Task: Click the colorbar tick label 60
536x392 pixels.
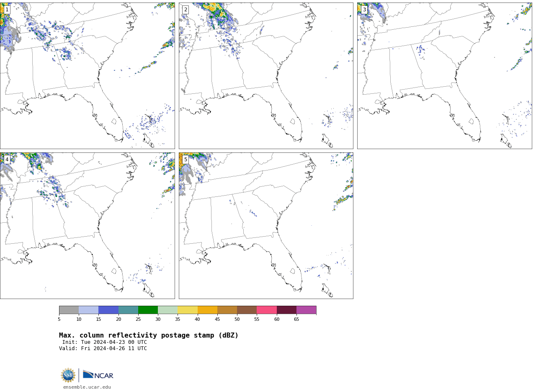Action: (277, 320)
